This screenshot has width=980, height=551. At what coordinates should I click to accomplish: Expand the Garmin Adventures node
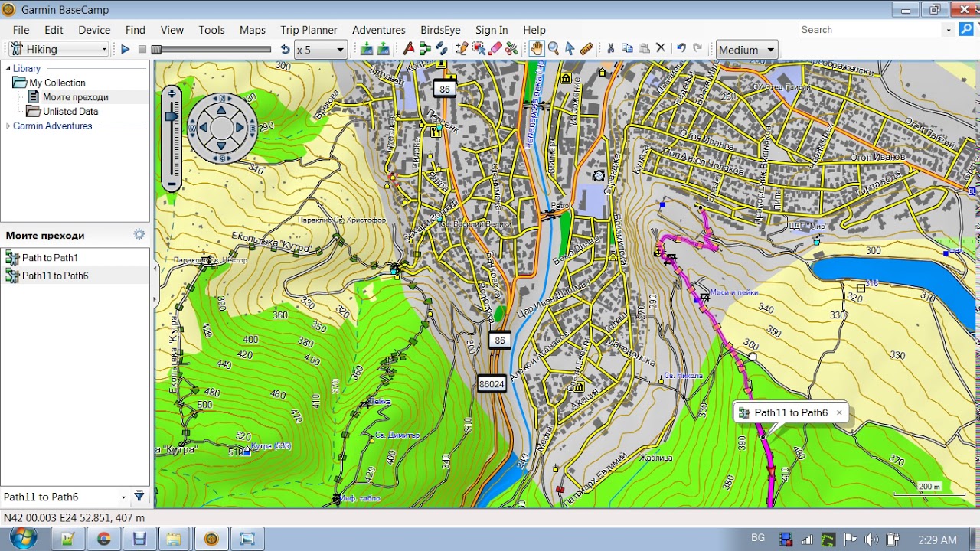(x=8, y=126)
